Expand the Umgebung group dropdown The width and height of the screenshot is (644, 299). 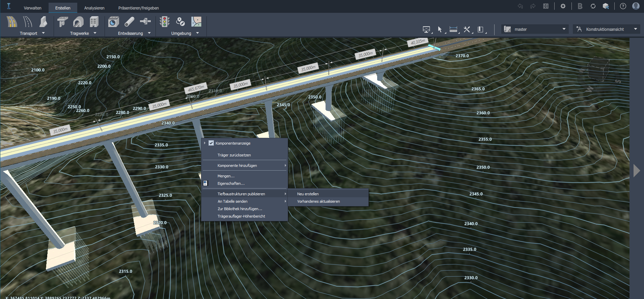point(197,33)
